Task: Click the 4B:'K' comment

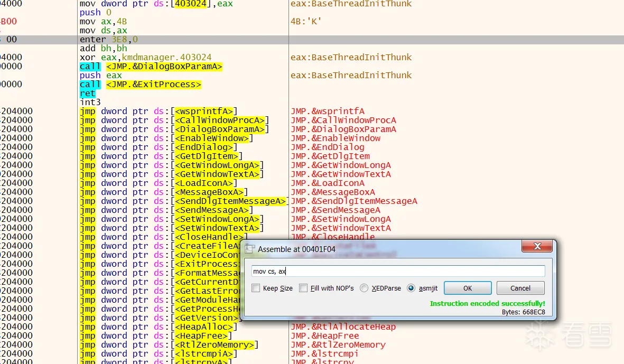Action: [x=306, y=22]
